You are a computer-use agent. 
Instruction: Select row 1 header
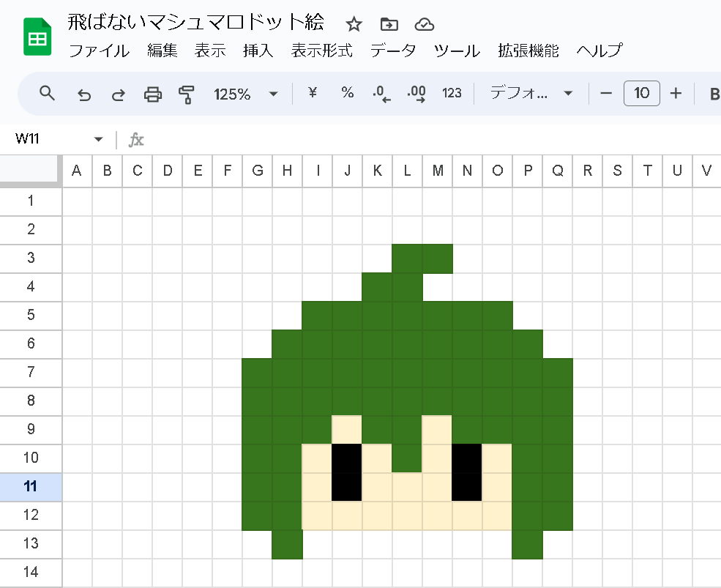pyautogui.click(x=31, y=201)
